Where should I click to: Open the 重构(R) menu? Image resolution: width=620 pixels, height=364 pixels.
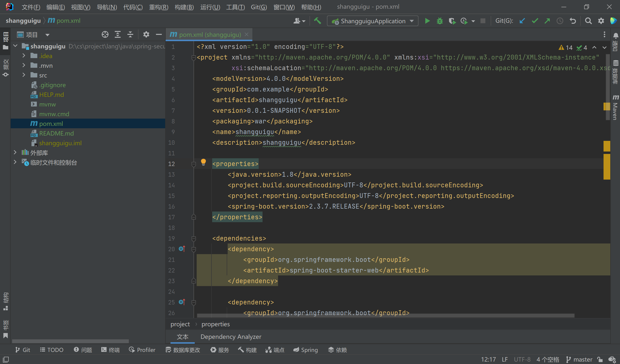[x=158, y=7]
